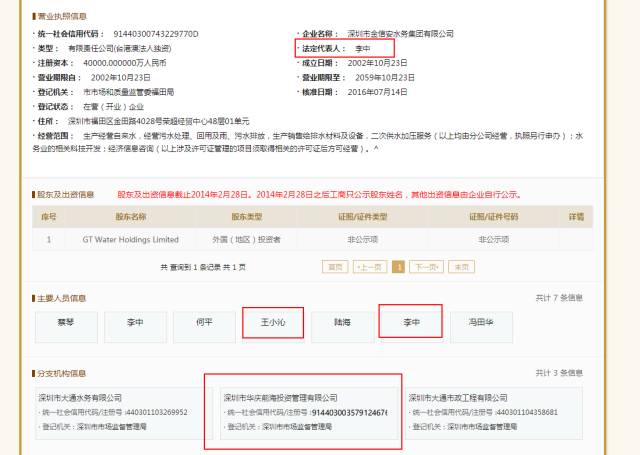Go to previous page via 上一页
This screenshot has height=455, width=640.
[x=370, y=267]
